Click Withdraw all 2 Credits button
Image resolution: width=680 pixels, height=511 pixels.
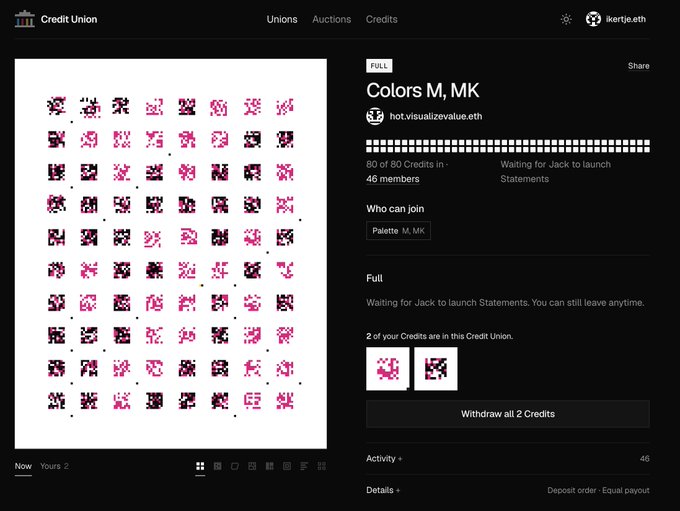(508, 414)
